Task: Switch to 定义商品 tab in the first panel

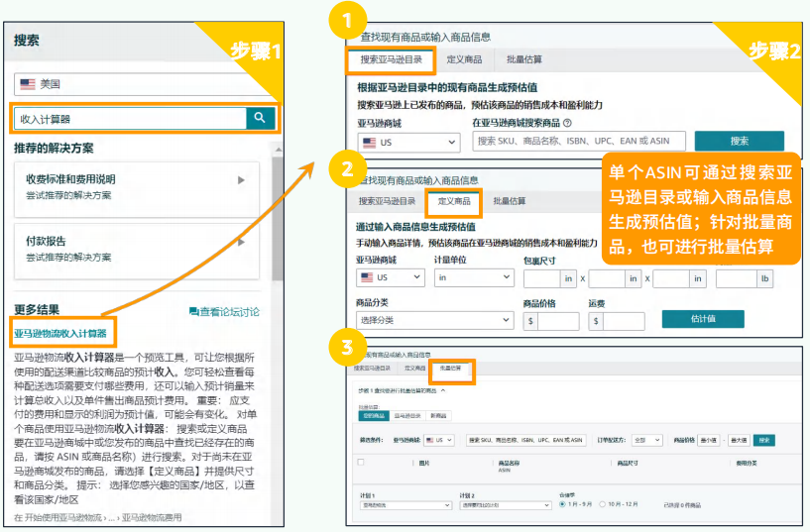Action: 464,59
